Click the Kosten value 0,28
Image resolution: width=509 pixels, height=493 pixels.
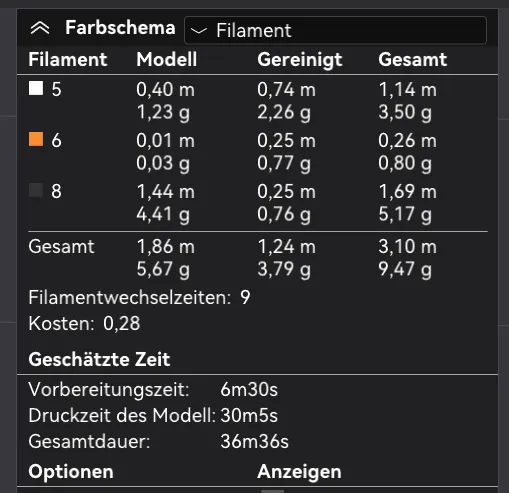click(x=122, y=323)
